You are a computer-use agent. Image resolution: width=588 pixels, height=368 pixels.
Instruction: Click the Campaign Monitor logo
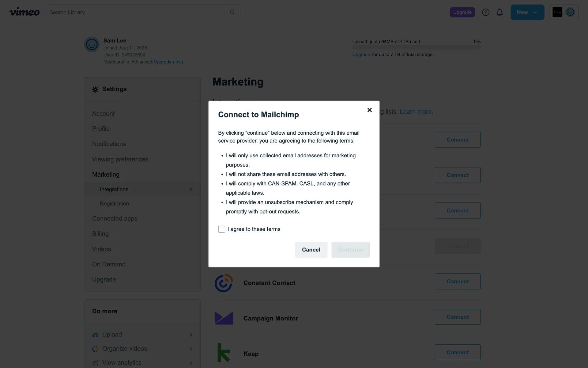(x=224, y=318)
